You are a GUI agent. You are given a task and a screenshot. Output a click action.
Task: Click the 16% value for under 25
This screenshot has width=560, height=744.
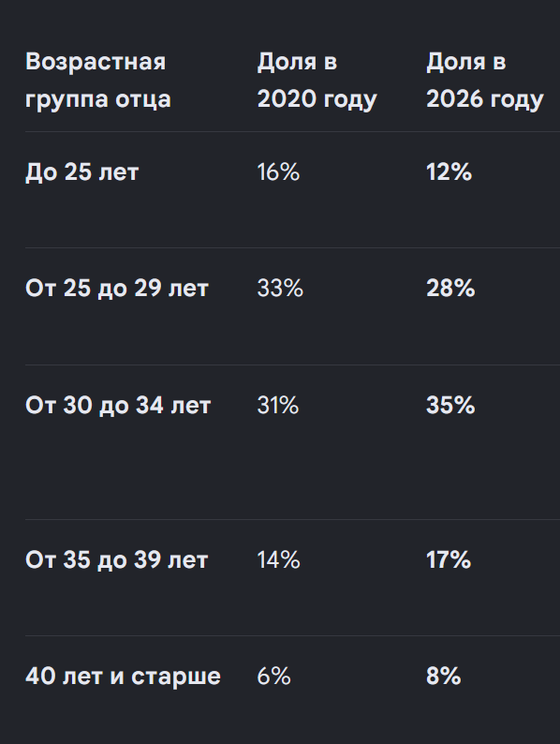click(278, 171)
